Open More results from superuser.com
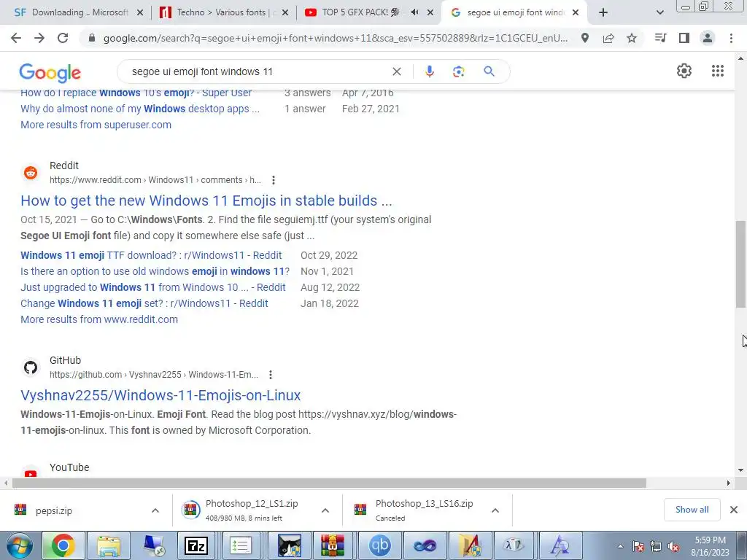This screenshot has width=747, height=560. [96, 125]
